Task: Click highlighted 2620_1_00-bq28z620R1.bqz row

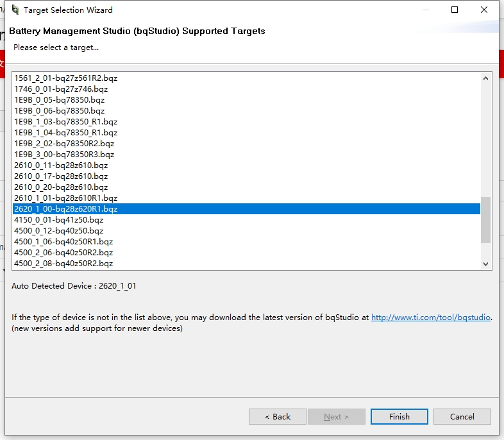Action: [x=246, y=209]
